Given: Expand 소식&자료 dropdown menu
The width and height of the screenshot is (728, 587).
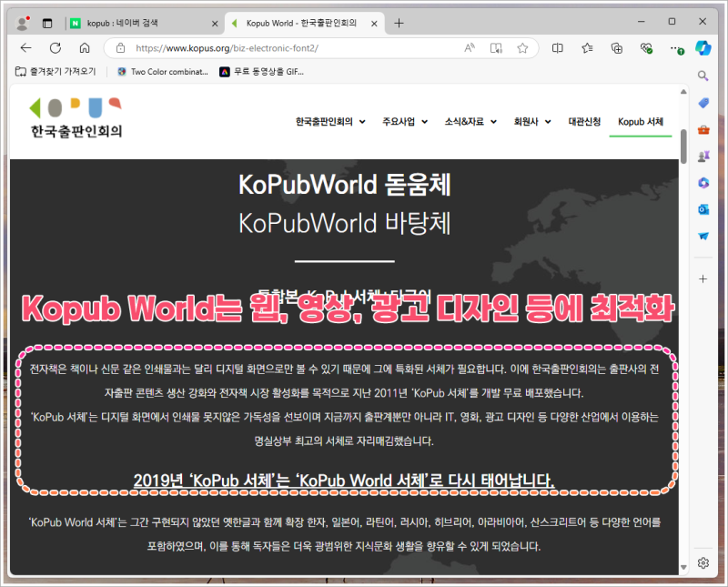Looking at the screenshot, I should [x=470, y=122].
